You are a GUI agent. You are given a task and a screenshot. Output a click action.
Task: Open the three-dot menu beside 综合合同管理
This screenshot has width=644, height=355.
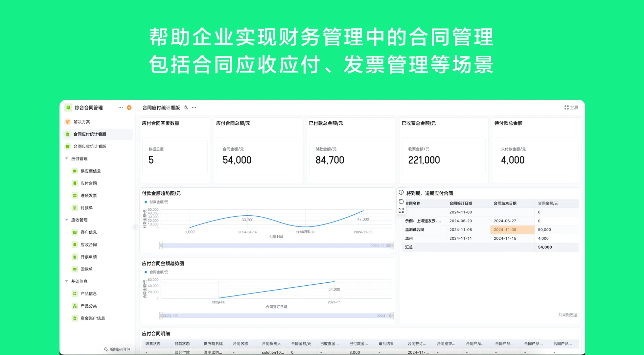point(120,107)
